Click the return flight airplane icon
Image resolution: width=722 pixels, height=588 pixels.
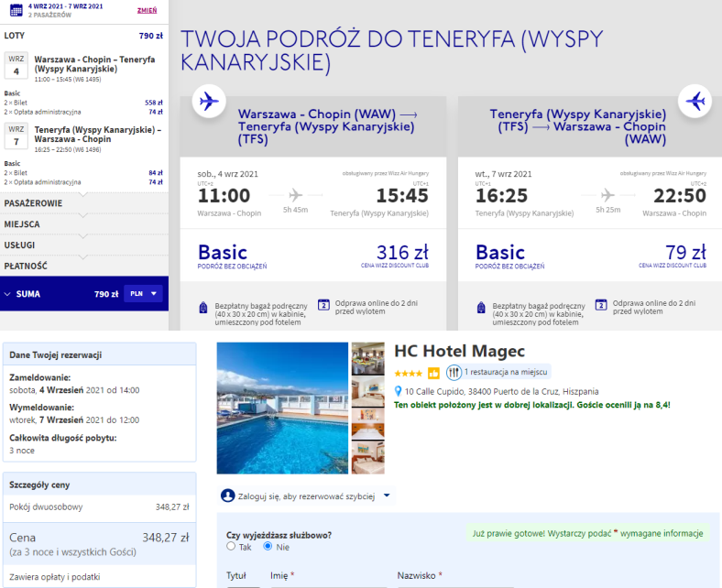point(695,101)
